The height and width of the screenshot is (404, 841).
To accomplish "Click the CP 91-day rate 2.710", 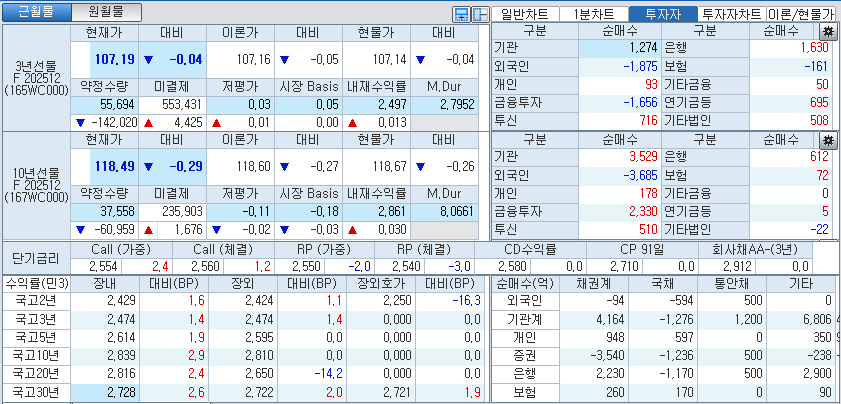I will click(625, 267).
